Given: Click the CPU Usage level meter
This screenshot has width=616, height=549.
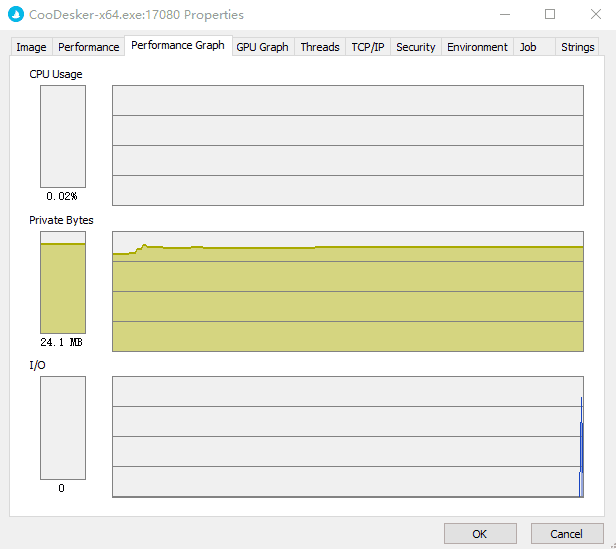Looking at the screenshot, I should click(x=62, y=136).
